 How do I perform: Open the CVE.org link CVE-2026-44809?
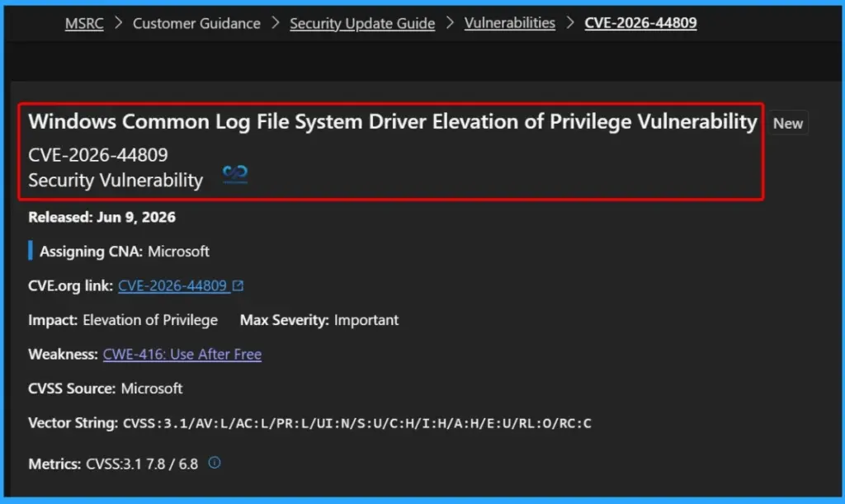click(172, 285)
